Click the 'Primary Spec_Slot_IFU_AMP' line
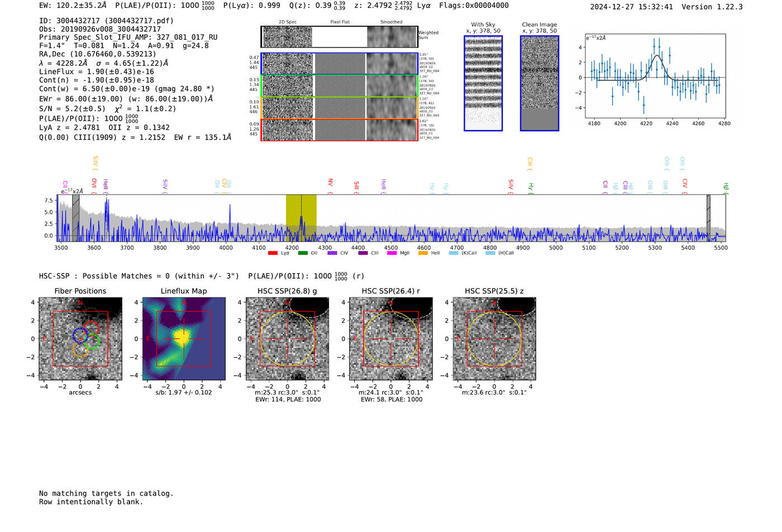Screen dimensions: 782x532 coord(128,37)
